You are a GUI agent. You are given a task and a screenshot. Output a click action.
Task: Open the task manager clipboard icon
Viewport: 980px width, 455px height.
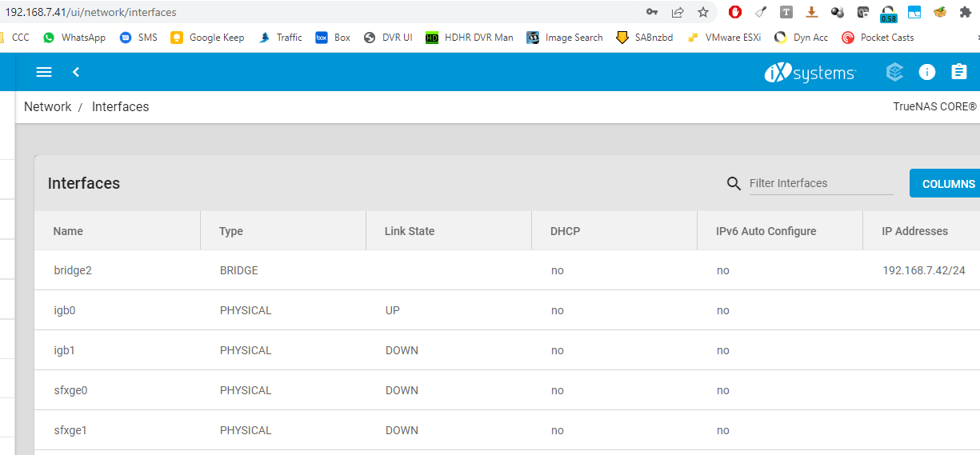[959, 72]
